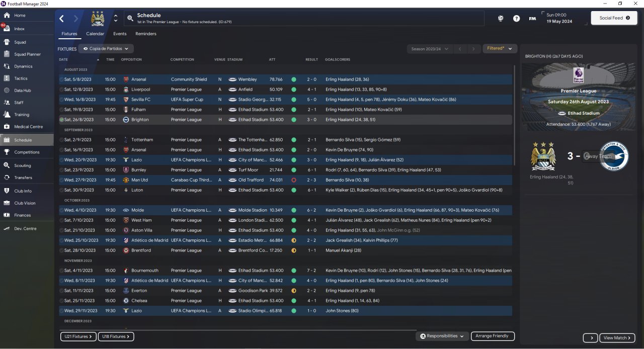Image resolution: width=644 pixels, height=349 pixels.
Task: Tick the selector on Tottenham 2/9/2023 row
Action: (61, 140)
